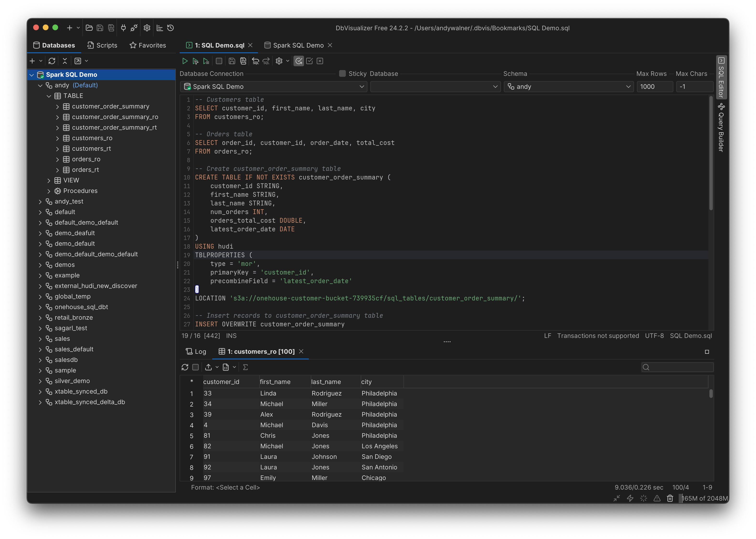
Task: Reload the databases tree with refresh icon
Action: click(52, 61)
